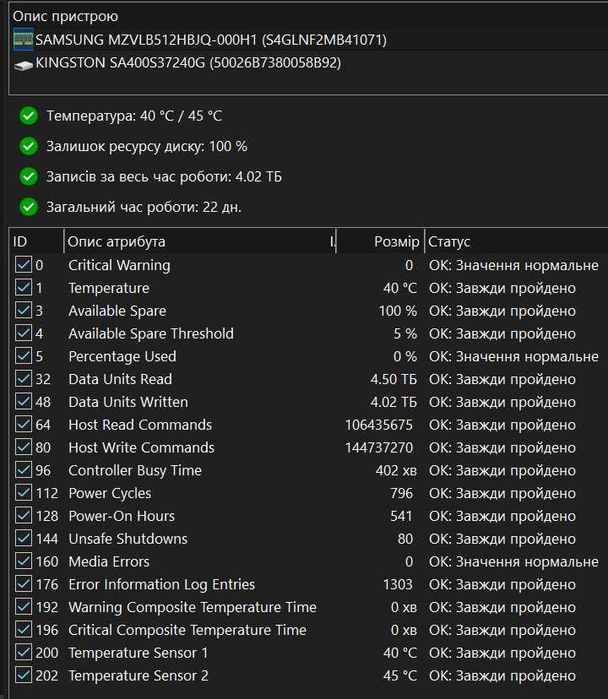The image size is (608, 699).
Task: Toggle the Unsafe Shutdowns checkbox
Action: 23,539
